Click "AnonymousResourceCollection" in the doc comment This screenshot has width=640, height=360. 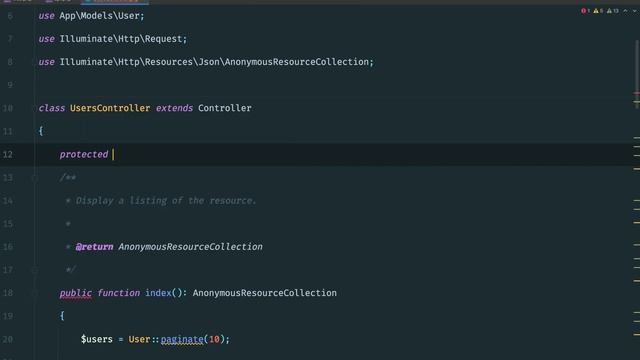pos(191,247)
